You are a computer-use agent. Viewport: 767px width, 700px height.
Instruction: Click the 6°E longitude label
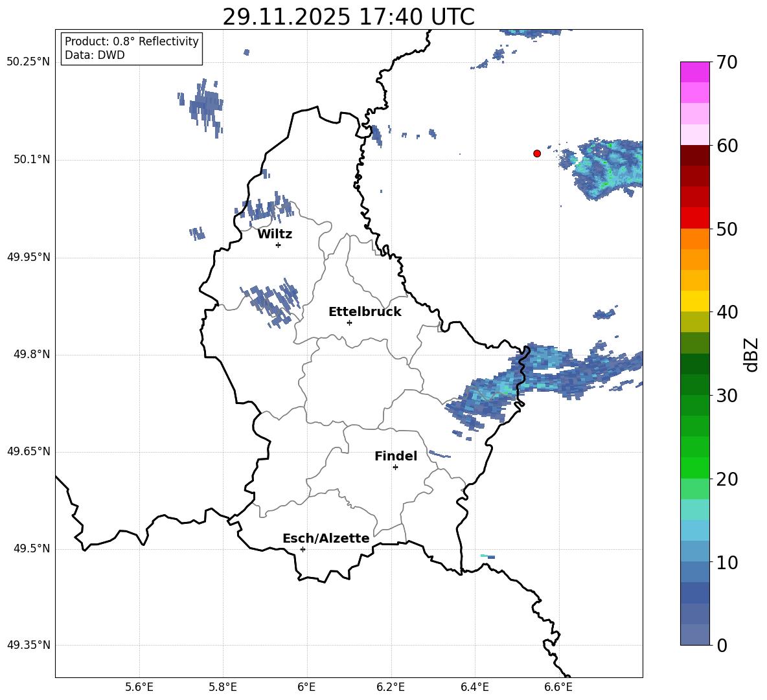306,687
